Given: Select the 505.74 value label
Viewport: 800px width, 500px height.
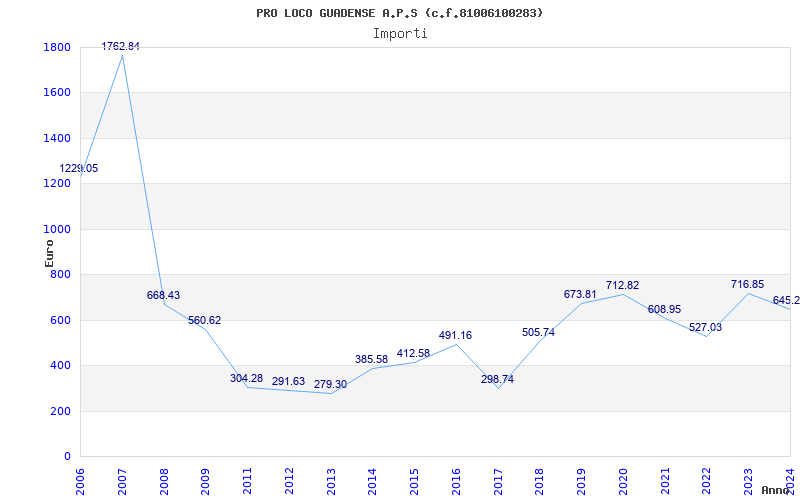Looking at the screenshot, I should [x=538, y=332].
